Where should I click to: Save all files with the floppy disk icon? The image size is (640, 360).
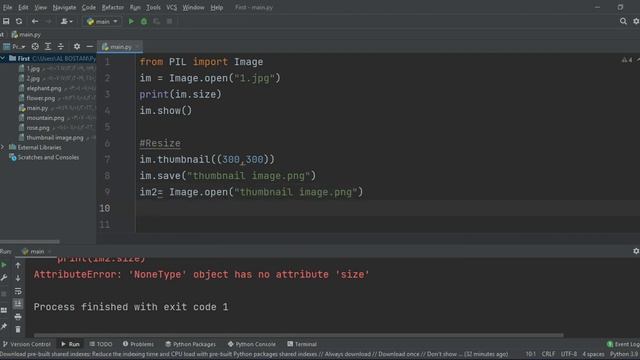coord(6,21)
